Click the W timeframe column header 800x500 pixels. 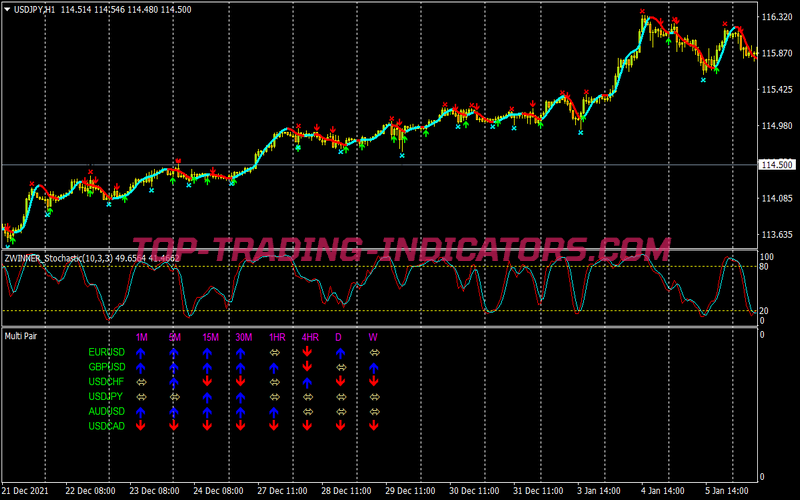pos(373,337)
